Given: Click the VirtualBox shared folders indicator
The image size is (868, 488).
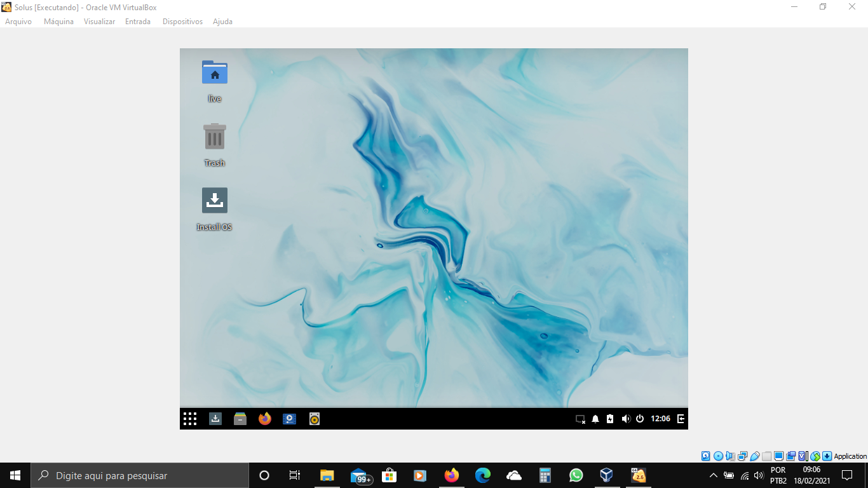Looking at the screenshot, I should (x=767, y=456).
